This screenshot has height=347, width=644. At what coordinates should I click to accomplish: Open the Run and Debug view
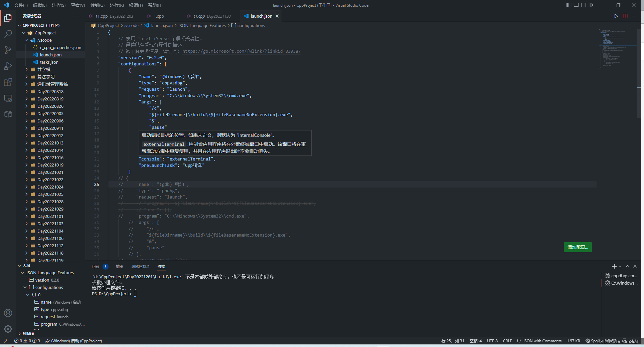(x=8, y=66)
